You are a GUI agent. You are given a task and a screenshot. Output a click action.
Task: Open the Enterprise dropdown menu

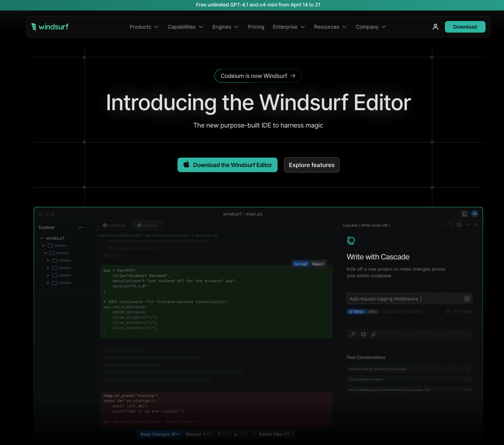[289, 27]
